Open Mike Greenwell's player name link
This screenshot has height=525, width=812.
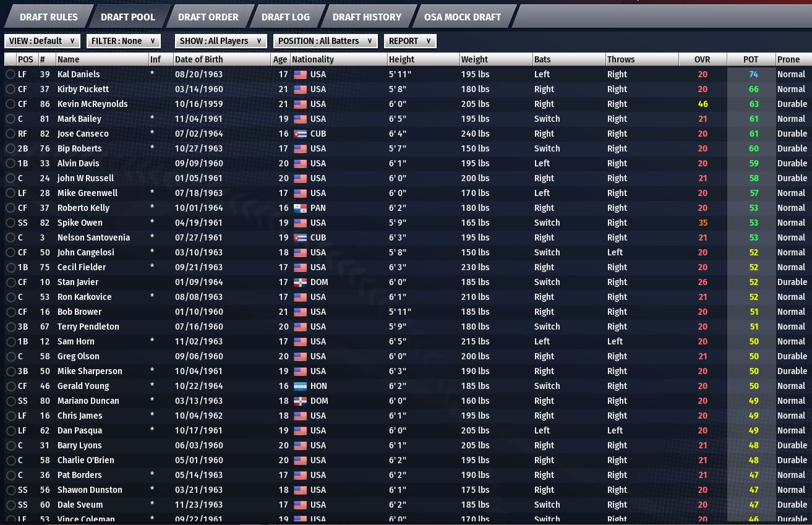click(87, 193)
